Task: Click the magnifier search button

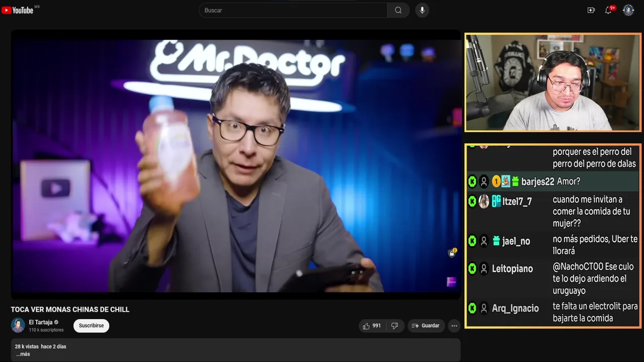Action: point(398,10)
